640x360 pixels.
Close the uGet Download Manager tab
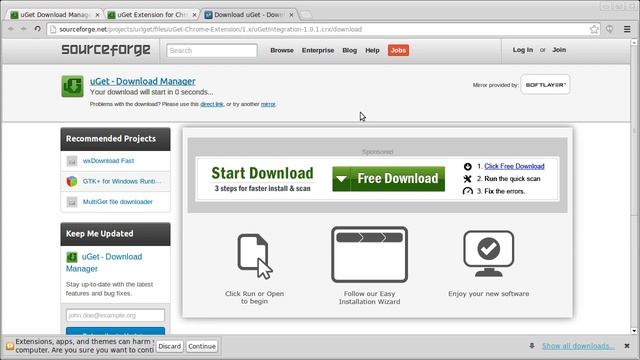pyautogui.click(x=97, y=15)
